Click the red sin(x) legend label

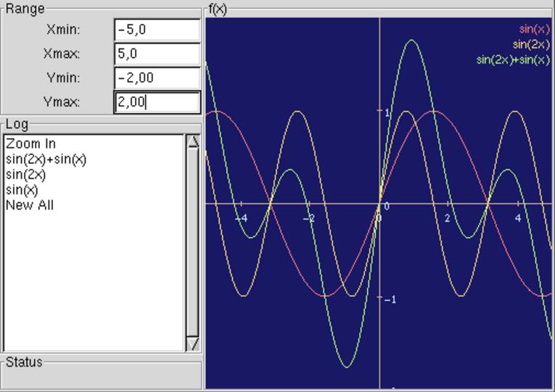(535, 29)
